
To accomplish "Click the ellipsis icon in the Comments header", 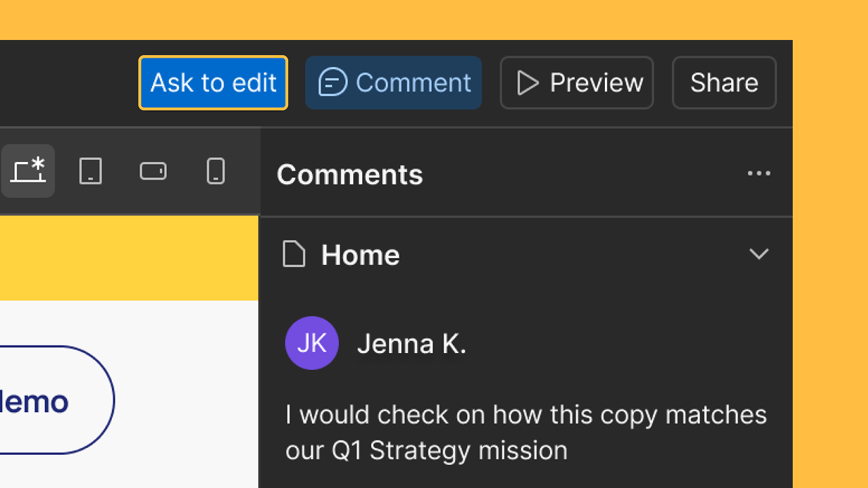I will pos(759,174).
